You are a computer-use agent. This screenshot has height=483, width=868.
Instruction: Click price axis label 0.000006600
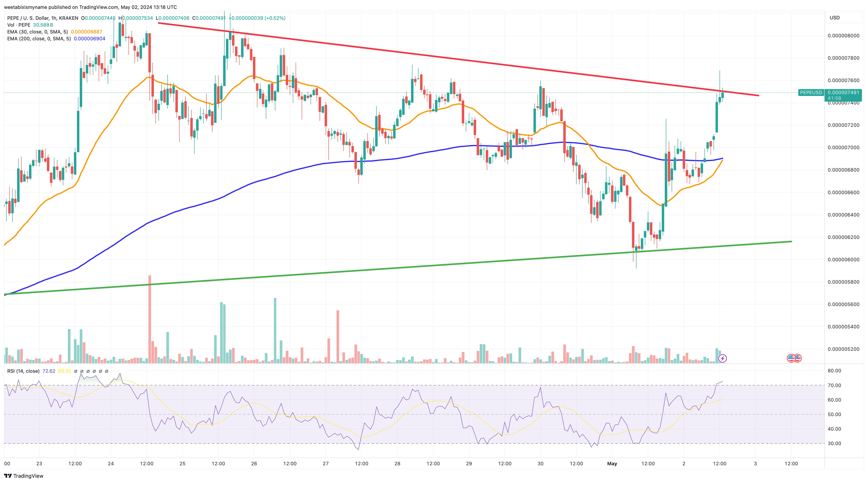[843, 192]
